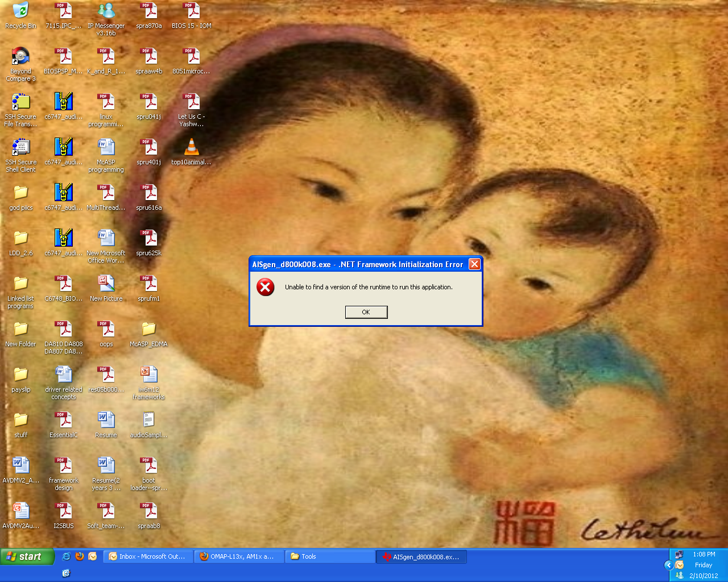The width and height of the screenshot is (728, 582).
Task: Select the Resume Word document icon
Action: [x=106, y=425]
